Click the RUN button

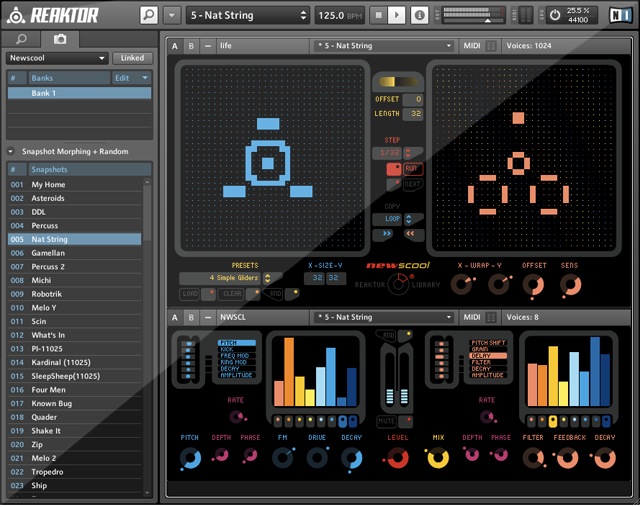(x=413, y=169)
